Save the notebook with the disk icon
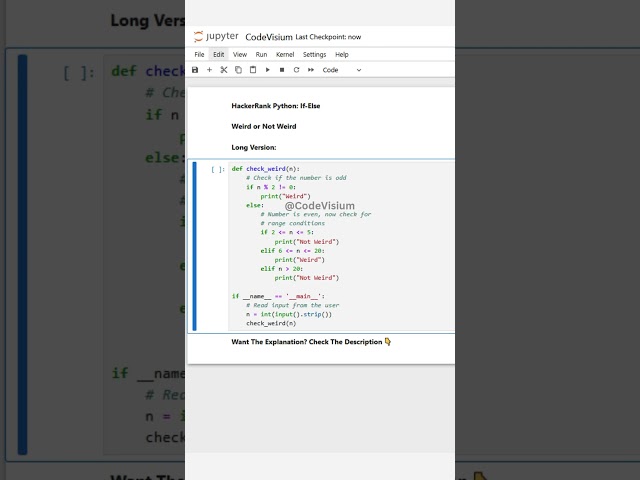 tap(195, 70)
